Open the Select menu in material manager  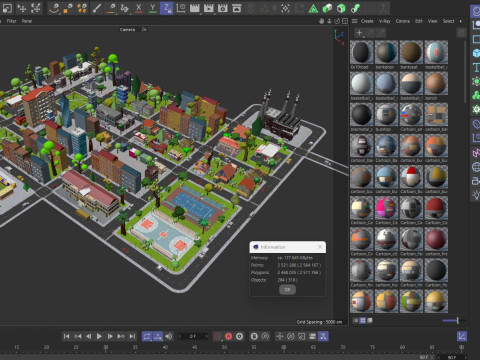[448, 21]
